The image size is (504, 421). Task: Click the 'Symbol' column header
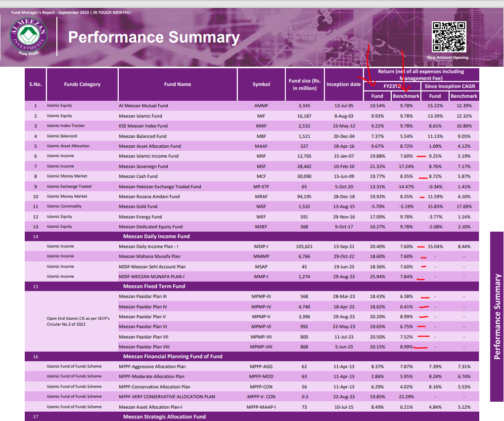tap(261, 84)
